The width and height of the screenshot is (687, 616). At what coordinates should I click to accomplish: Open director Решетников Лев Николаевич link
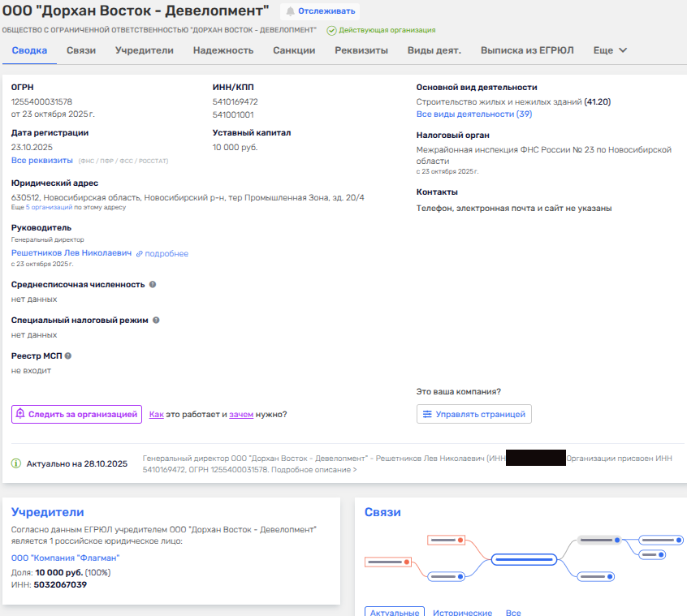tap(71, 253)
